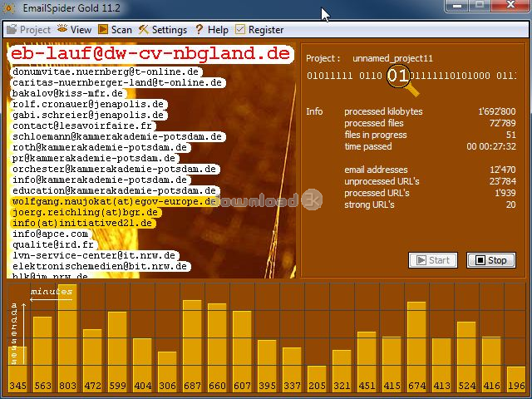Screen dimensions: 532x399
Task: Open the Help menu
Action: [212, 30]
